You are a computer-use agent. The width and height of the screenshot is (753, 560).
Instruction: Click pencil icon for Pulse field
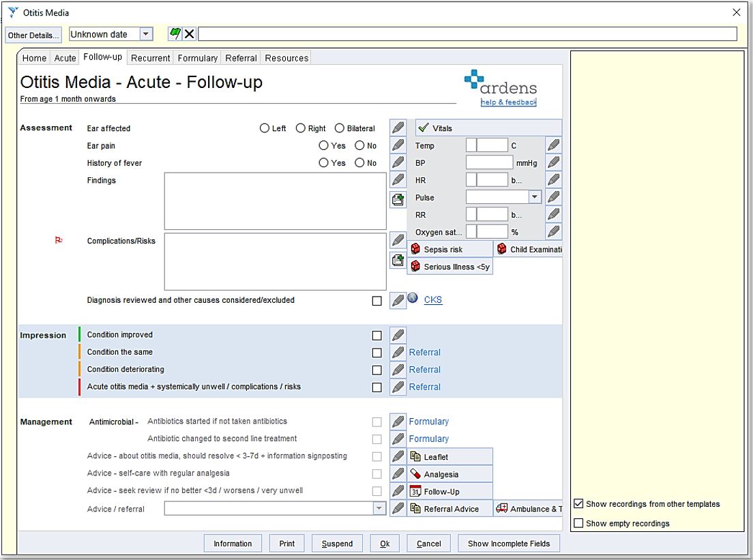pos(553,197)
